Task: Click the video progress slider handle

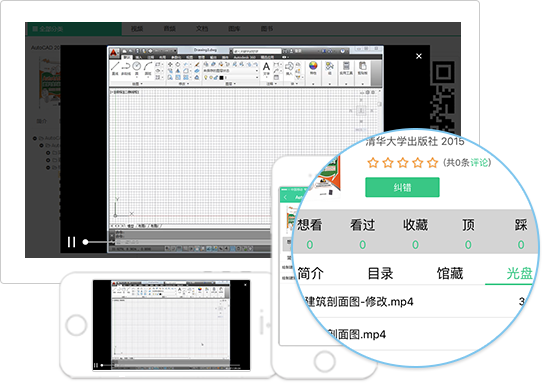Action: point(85,242)
